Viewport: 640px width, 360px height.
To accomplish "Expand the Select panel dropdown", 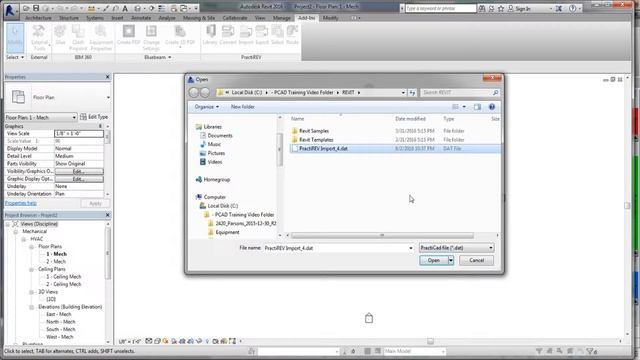I will point(15,57).
